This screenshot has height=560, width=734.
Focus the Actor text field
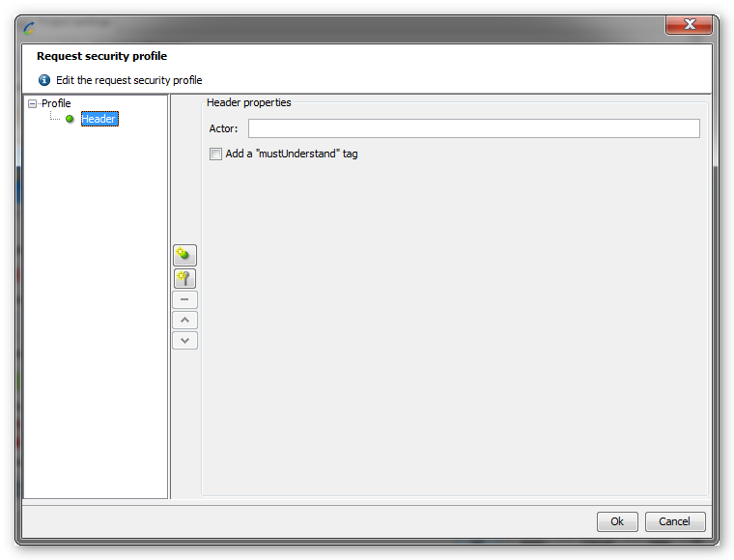(473, 128)
